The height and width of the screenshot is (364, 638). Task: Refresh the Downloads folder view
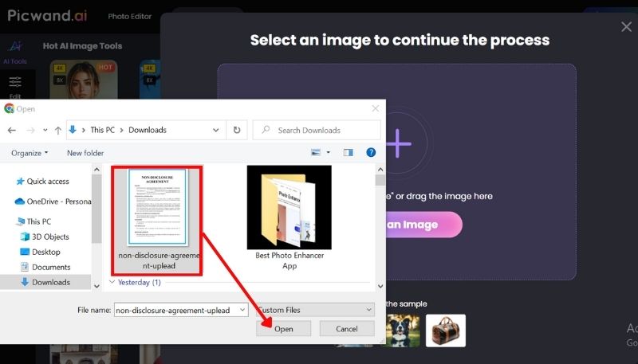click(236, 130)
